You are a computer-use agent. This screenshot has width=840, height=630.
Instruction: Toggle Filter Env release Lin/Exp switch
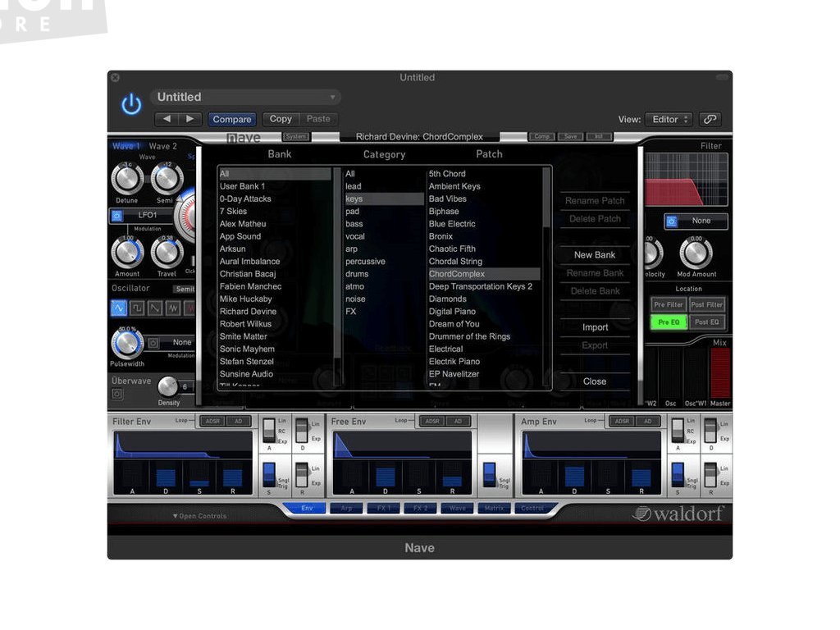point(302,475)
